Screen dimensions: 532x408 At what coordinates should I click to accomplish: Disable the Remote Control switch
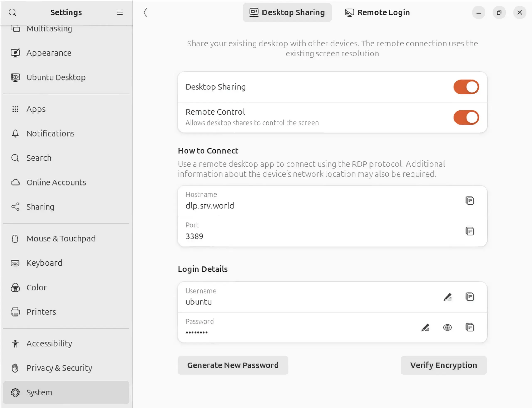pos(466,117)
